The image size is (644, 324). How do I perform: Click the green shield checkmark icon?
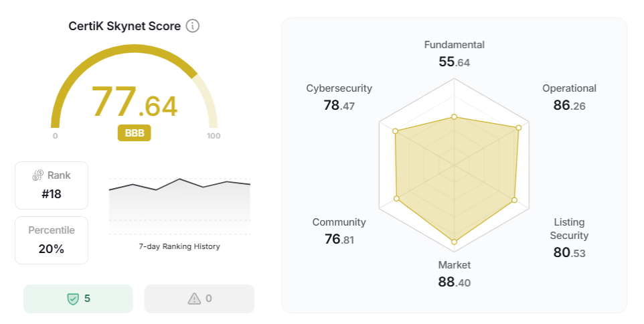[x=72, y=299]
